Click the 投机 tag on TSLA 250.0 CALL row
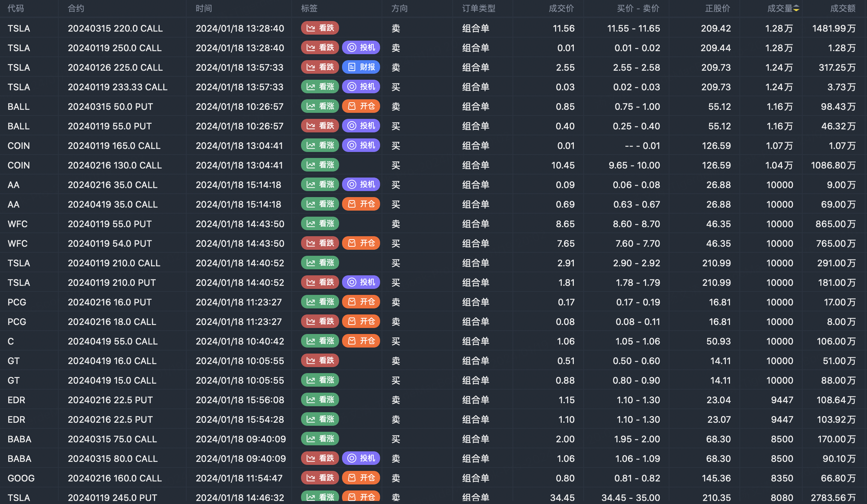The width and height of the screenshot is (867, 504). 361,48
